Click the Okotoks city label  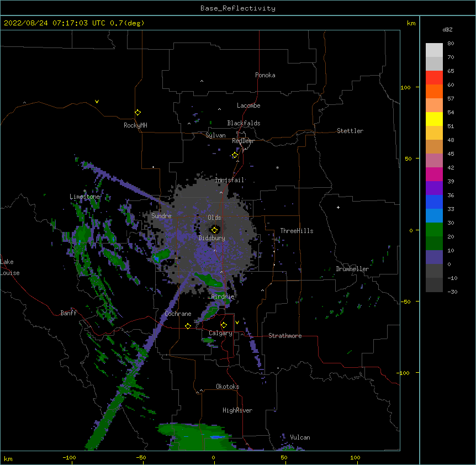tap(228, 387)
